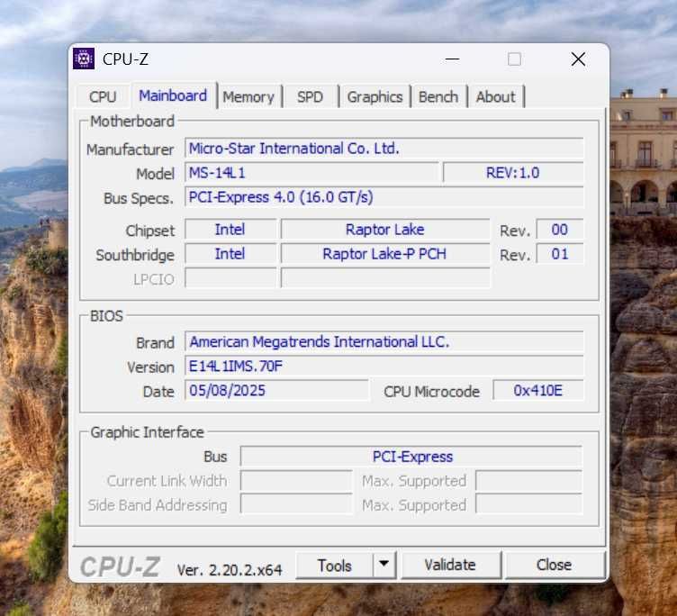
Task: Click the Validate button
Action: click(x=450, y=565)
